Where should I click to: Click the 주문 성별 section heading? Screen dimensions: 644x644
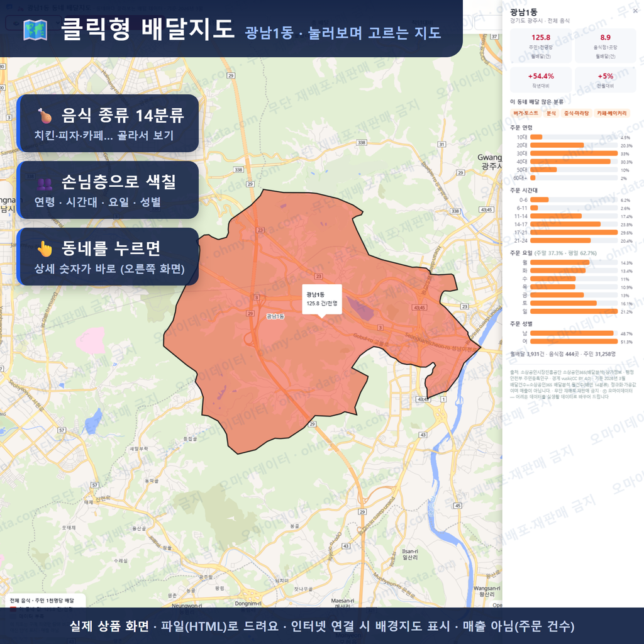521,324
